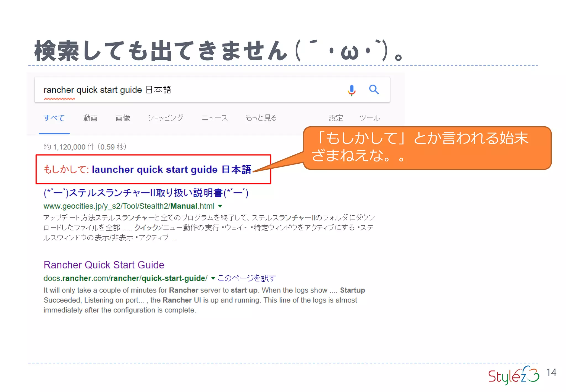Expand the もっと見る menu
566x392 pixels.
pyautogui.click(x=261, y=118)
